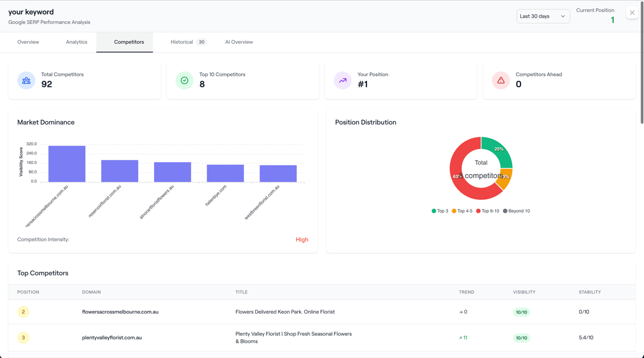
Task: Click the position 3 badge in table
Action: pos(23,338)
